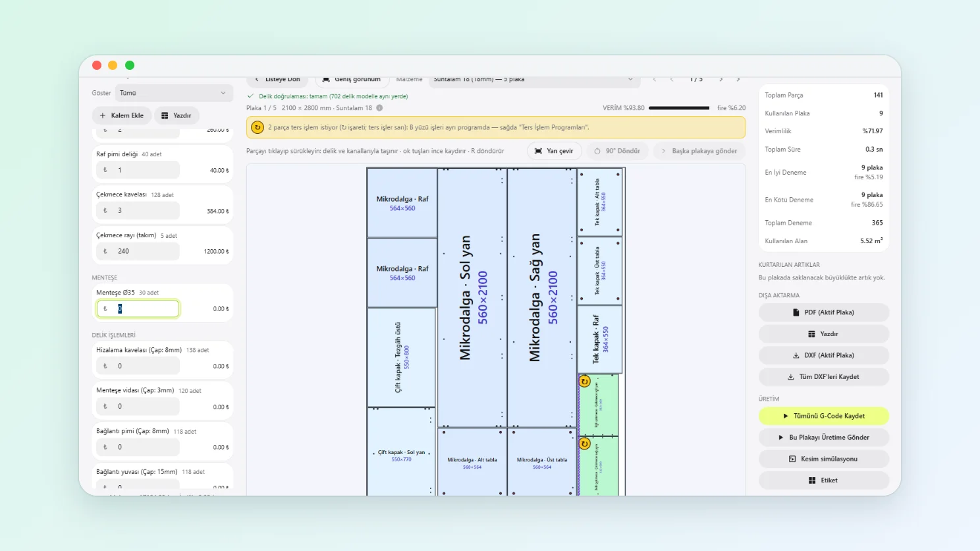
Task: Select the Mikrodalga · Sol yan part on the plate
Action: point(472,297)
